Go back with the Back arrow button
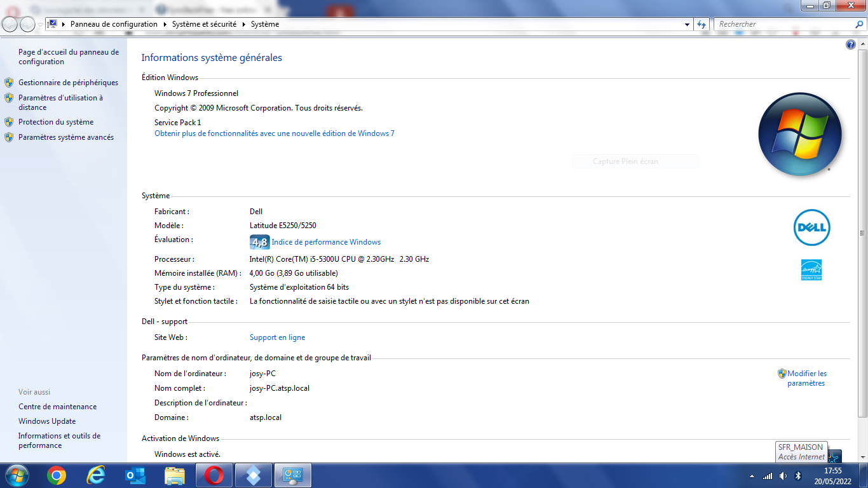The height and width of the screenshot is (488, 868). (10, 24)
